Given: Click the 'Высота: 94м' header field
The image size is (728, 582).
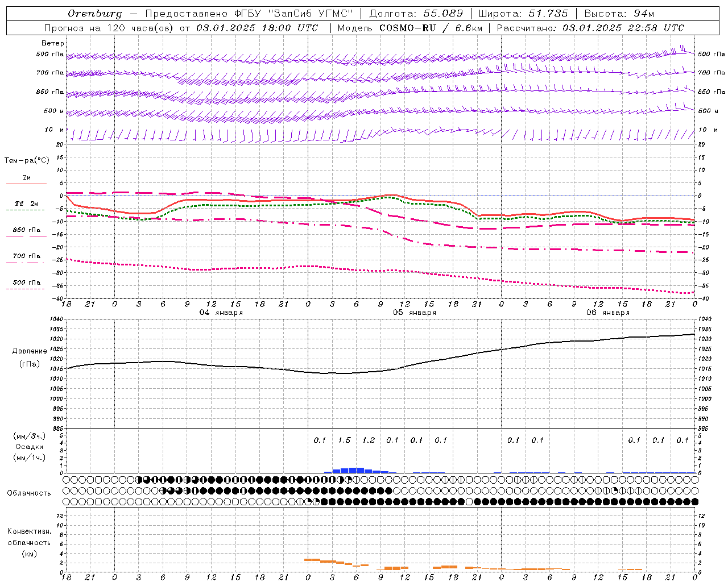Looking at the screenshot, I should click(619, 14).
